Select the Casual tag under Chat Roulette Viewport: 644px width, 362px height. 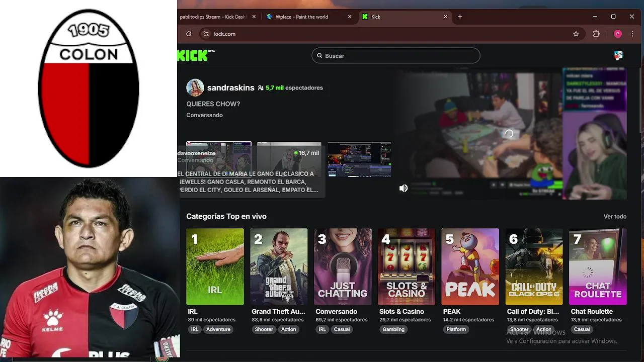click(582, 329)
